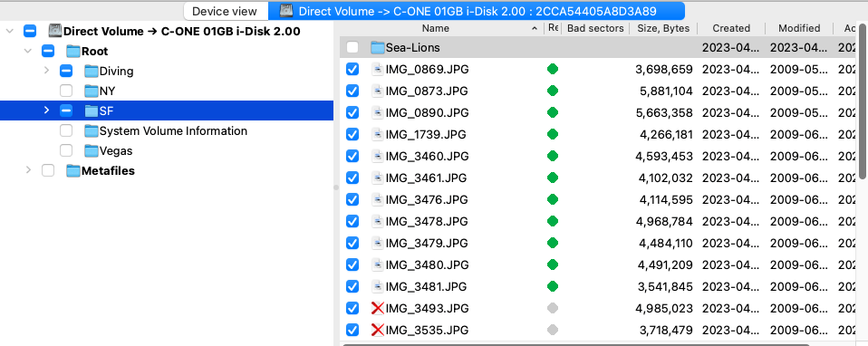Switch to the Device view tab

click(225, 11)
